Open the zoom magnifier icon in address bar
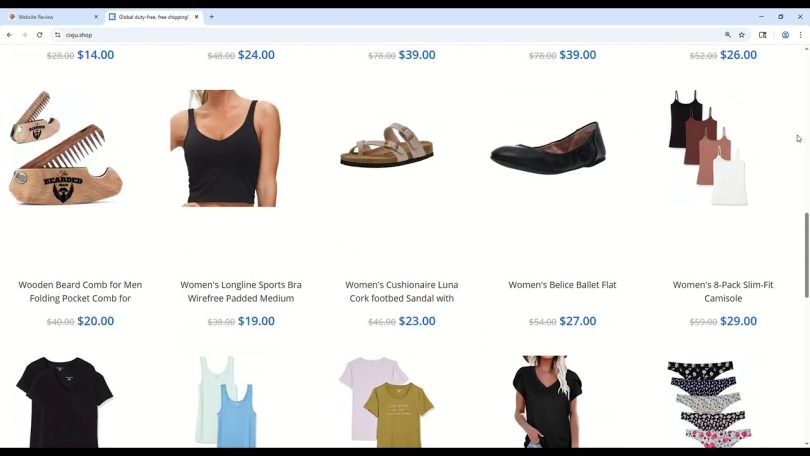Image resolution: width=810 pixels, height=456 pixels. click(728, 35)
